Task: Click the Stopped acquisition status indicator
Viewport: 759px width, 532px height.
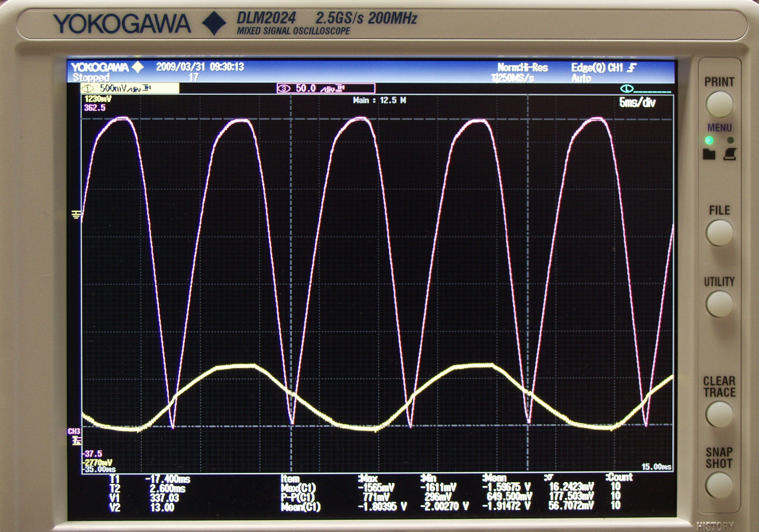Action: (91, 78)
